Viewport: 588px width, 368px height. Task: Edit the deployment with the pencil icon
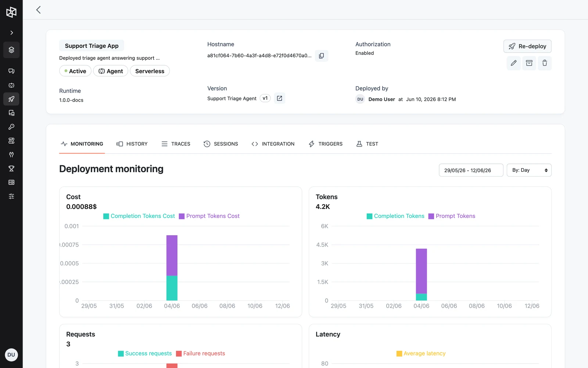514,63
